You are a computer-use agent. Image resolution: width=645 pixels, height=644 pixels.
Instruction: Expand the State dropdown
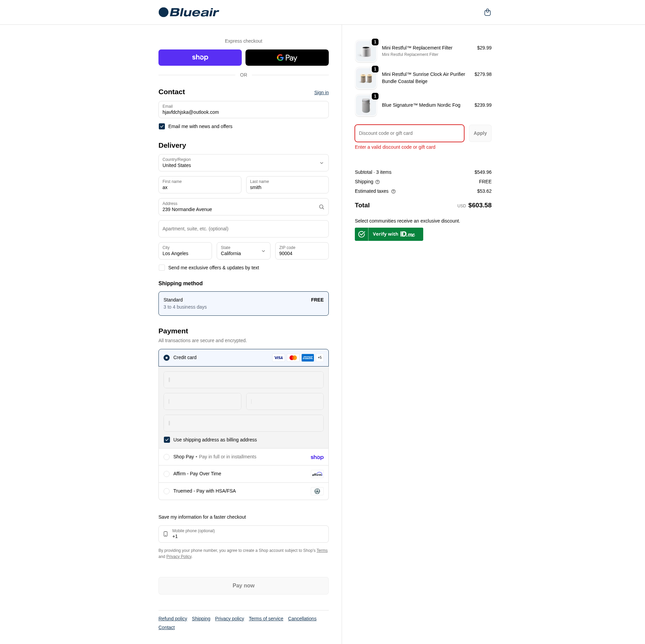point(243,251)
